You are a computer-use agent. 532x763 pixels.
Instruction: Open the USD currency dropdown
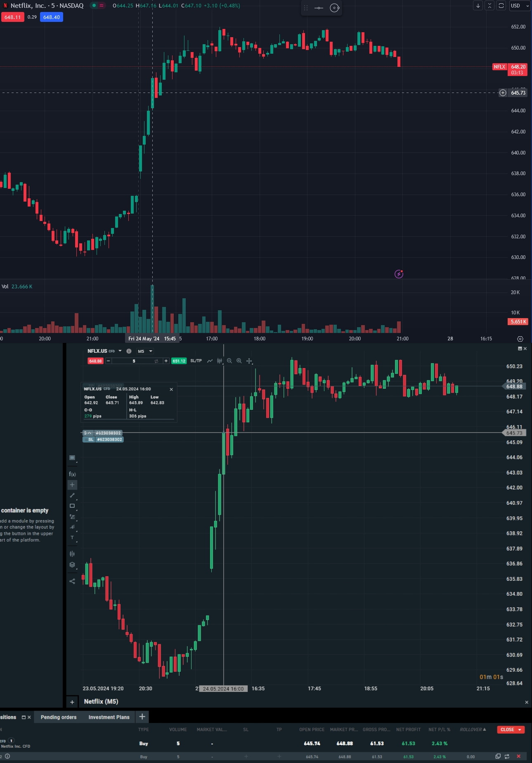pyautogui.click(x=520, y=6)
